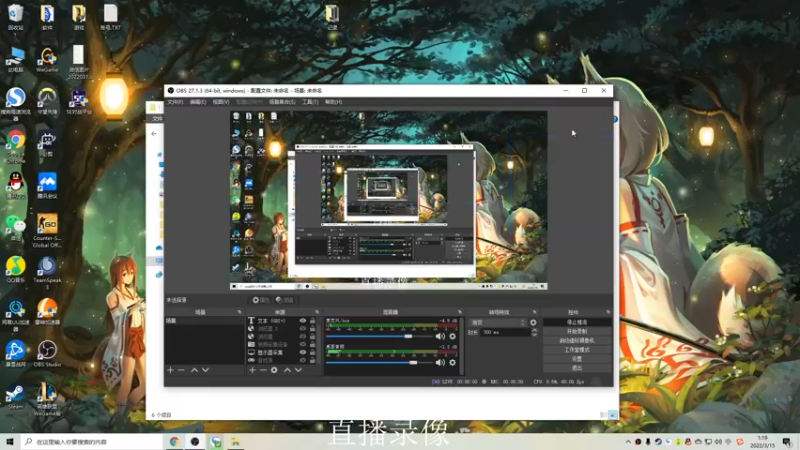This screenshot has height=450, width=800.
Task: Open the 渐变 transition type dropdown
Action: [x=498, y=322]
